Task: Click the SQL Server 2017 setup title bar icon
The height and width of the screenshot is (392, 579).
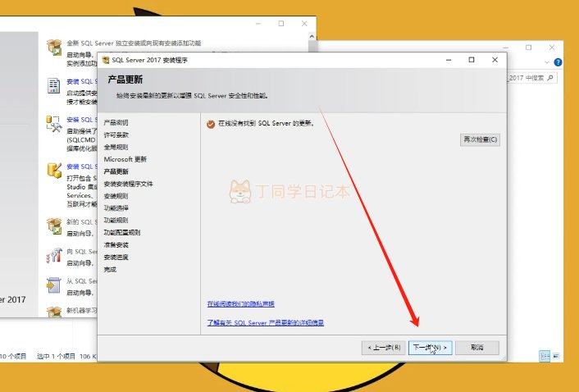Action: pos(105,60)
